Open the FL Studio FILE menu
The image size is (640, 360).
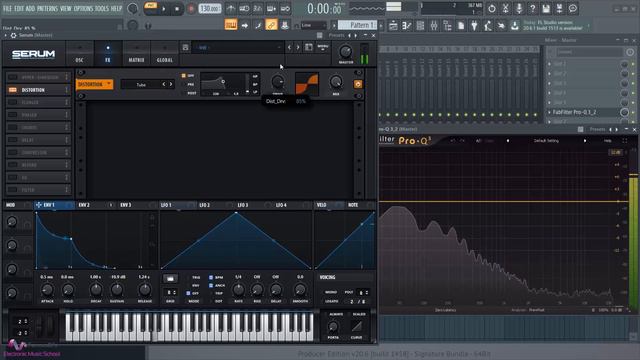tap(7, 8)
